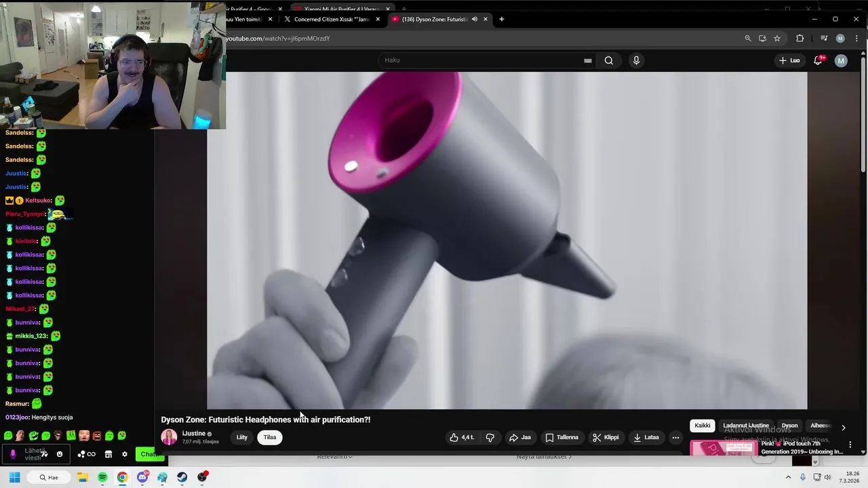
Task: Open taskbar Hae search box
Action: tap(49, 477)
